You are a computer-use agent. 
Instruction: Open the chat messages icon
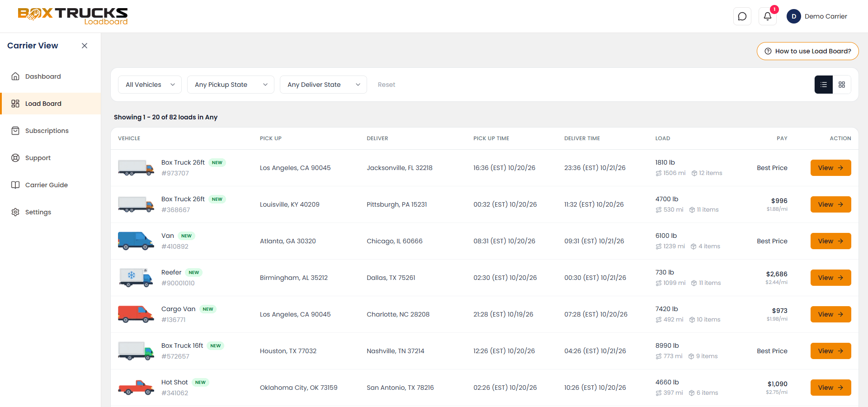pyautogui.click(x=742, y=16)
